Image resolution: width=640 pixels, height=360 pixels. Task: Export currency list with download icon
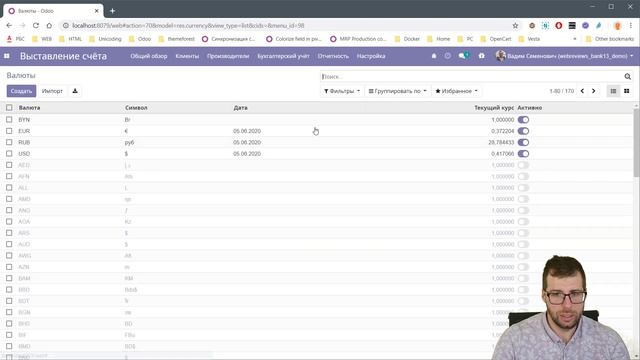point(75,91)
